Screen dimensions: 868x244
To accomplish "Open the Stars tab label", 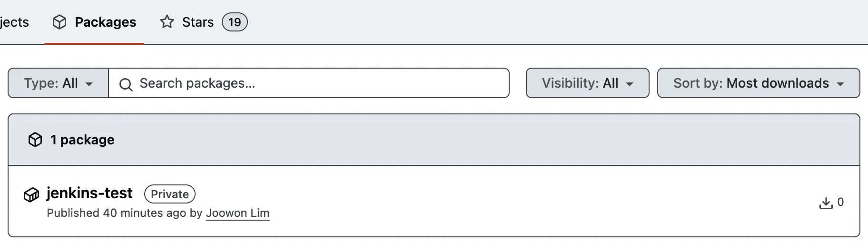I will pyautogui.click(x=198, y=22).
